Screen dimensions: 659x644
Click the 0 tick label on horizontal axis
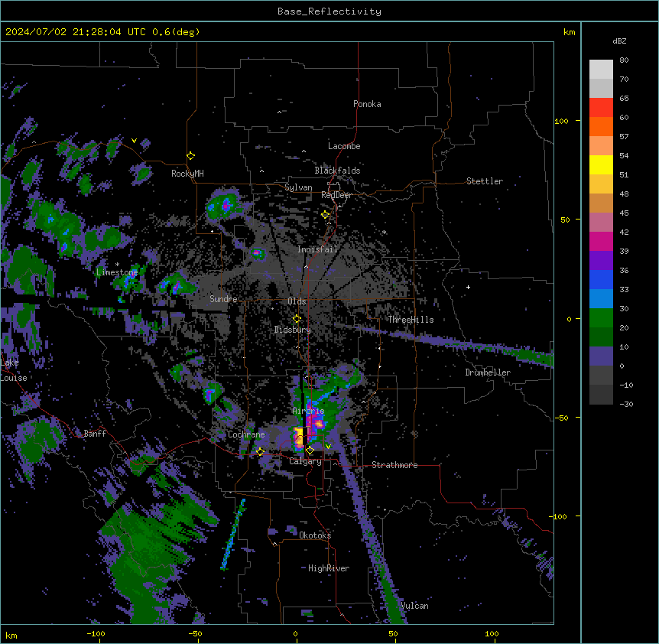coord(295,633)
